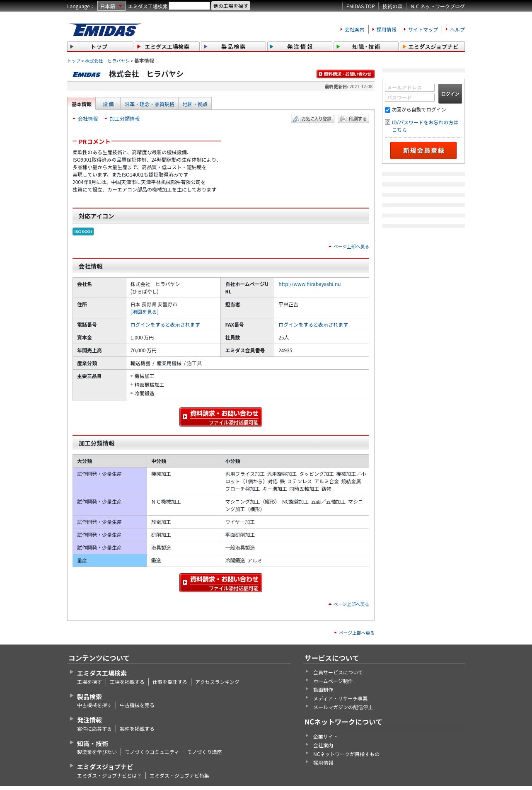Open footer 工場を掲載する link

pos(127,682)
